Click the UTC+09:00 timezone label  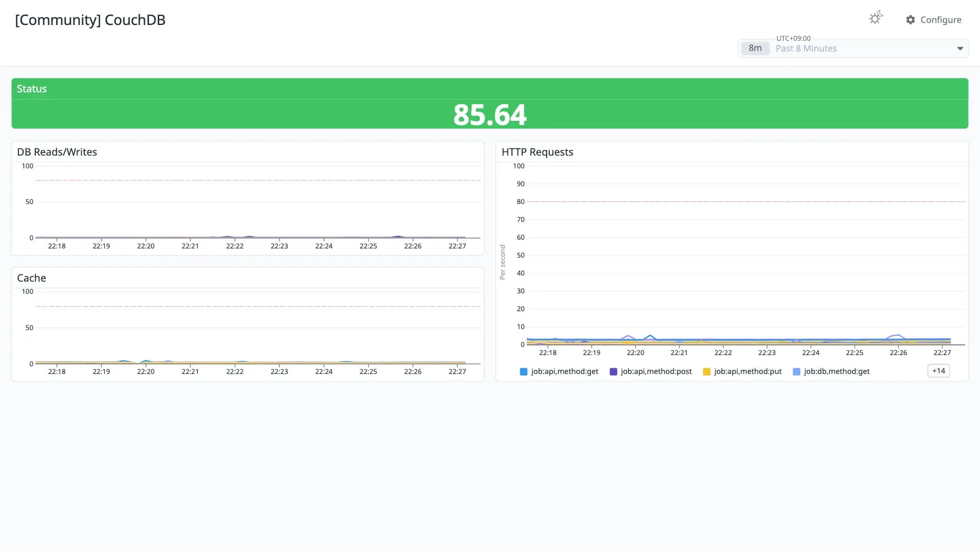coord(793,38)
